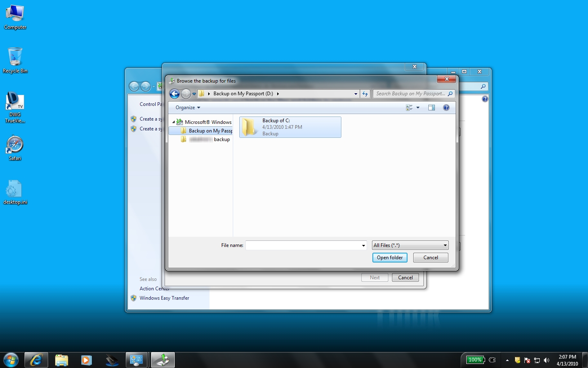Screen dimensions: 588x368
Task: Open the Windows Easy Transfer link
Action: click(x=164, y=298)
